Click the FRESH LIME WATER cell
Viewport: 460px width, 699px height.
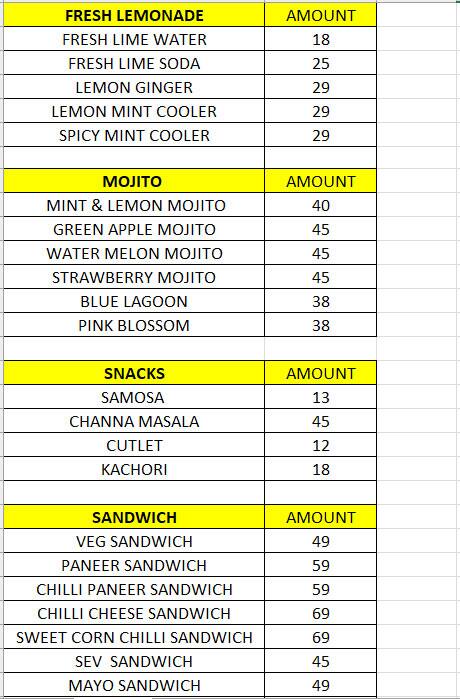[134, 39]
